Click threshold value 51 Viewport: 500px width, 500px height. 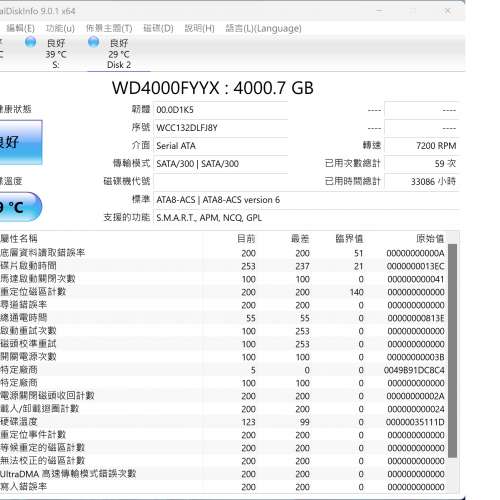358,253
